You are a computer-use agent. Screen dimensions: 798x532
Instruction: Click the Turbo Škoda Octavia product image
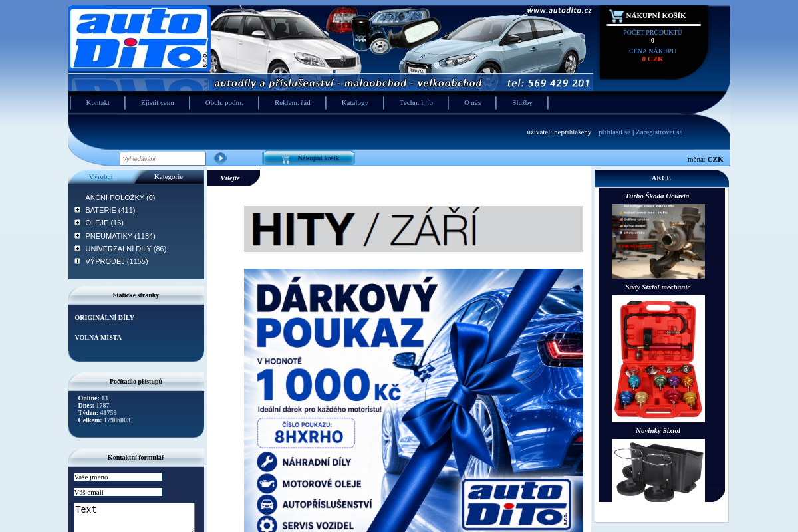pyautogui.click(x=658, y=241)
